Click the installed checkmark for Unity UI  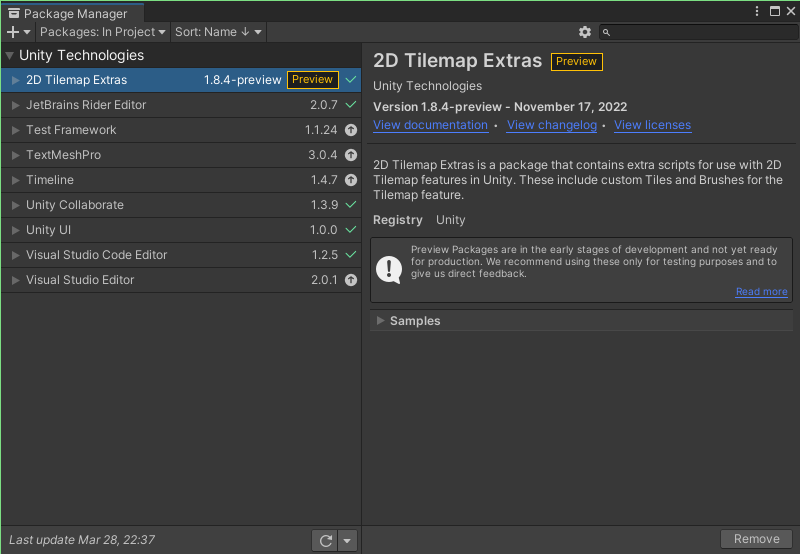351,230
